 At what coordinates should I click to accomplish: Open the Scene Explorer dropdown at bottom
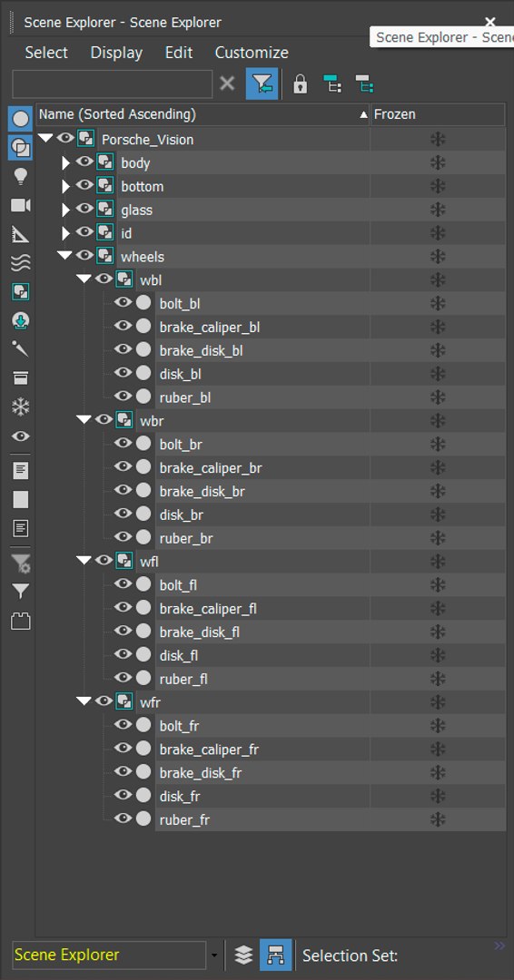coord(214,955)
